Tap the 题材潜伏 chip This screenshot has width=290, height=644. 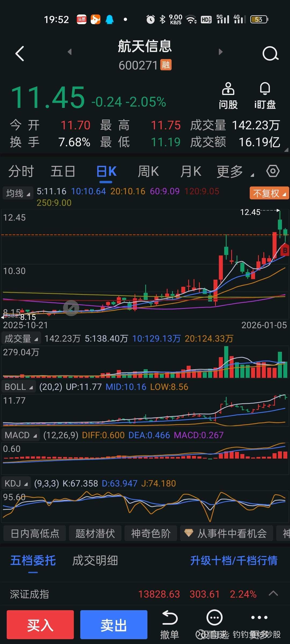tap(95, 533)
